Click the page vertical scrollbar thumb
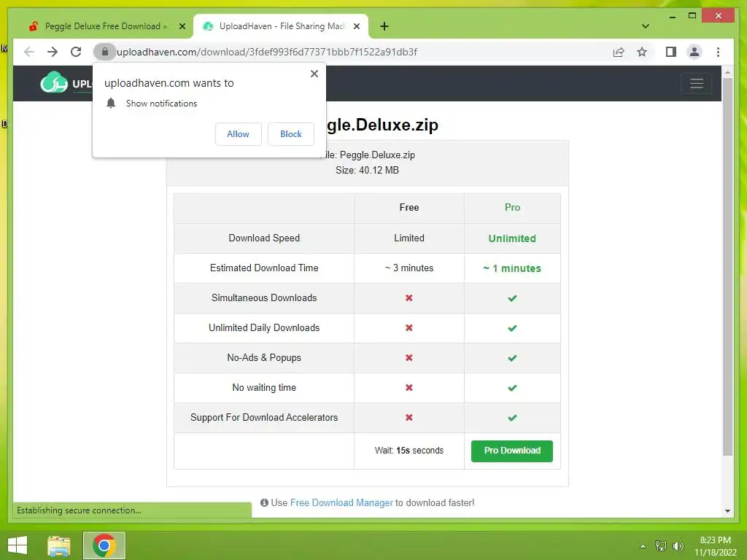 pos(727,267)
